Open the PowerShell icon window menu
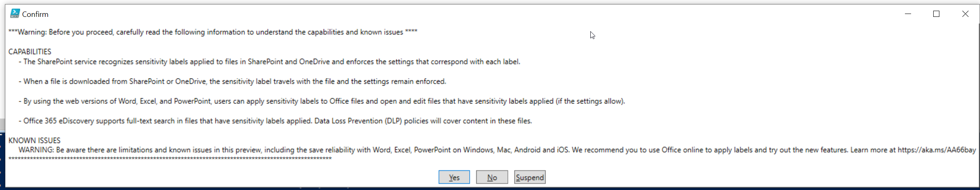This screenshot has width=980, height=190. [x=15, y=14]
